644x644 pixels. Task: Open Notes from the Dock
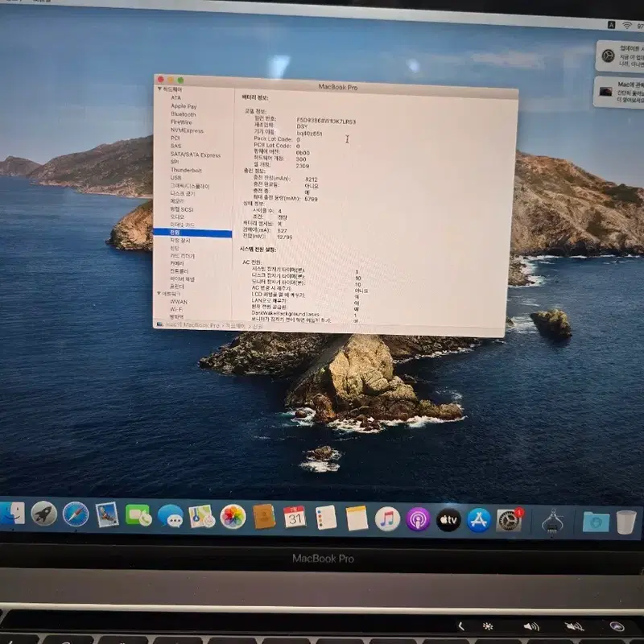click(357, 518)
